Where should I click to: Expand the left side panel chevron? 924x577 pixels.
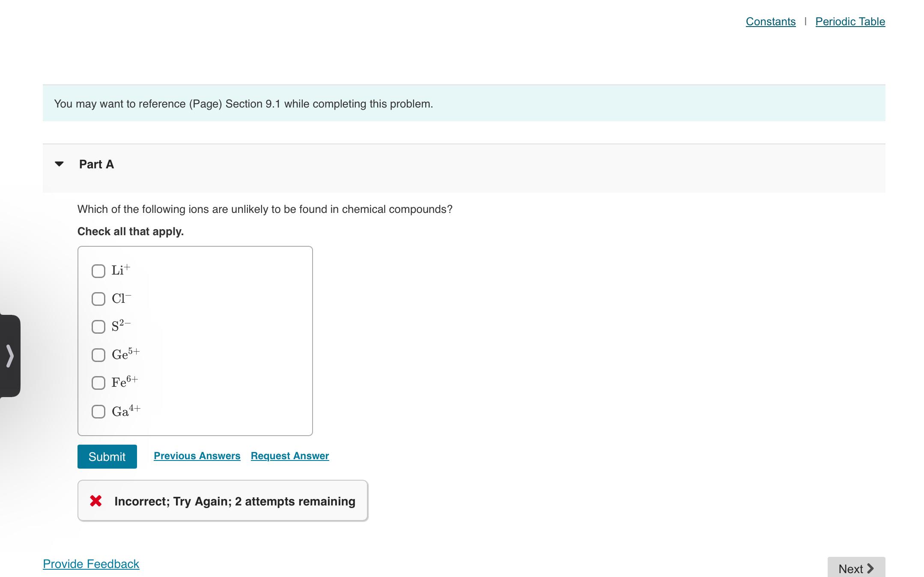[x=10, y=356]
